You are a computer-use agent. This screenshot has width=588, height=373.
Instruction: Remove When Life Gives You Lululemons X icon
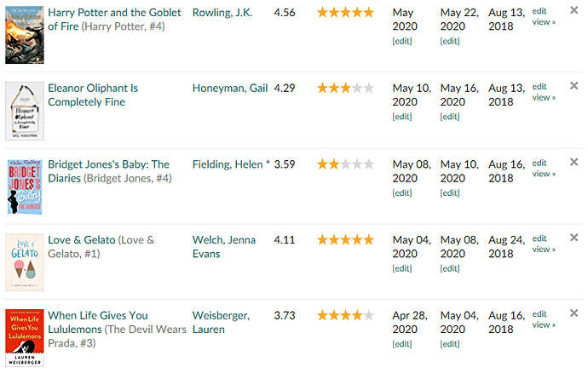pos(574,313)
